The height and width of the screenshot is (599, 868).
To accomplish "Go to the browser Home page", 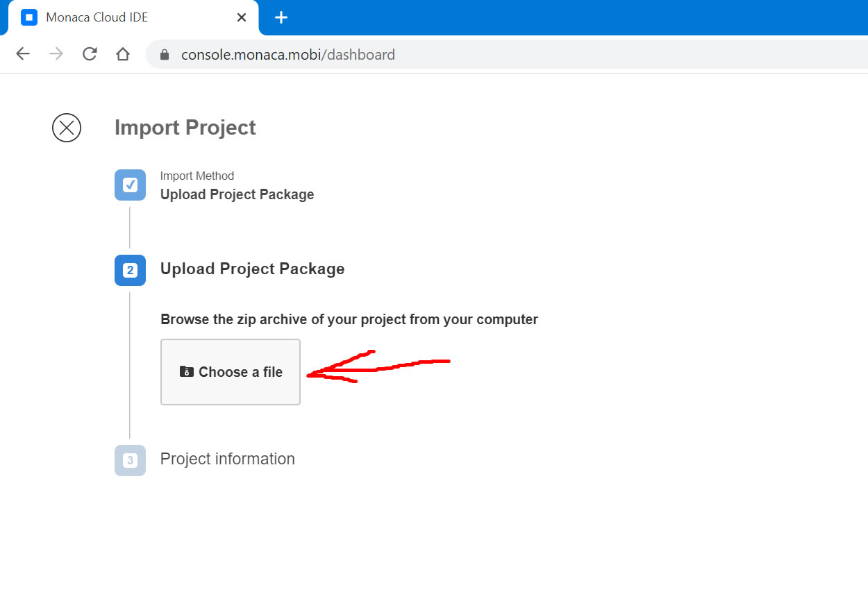I will pos(123,54).
